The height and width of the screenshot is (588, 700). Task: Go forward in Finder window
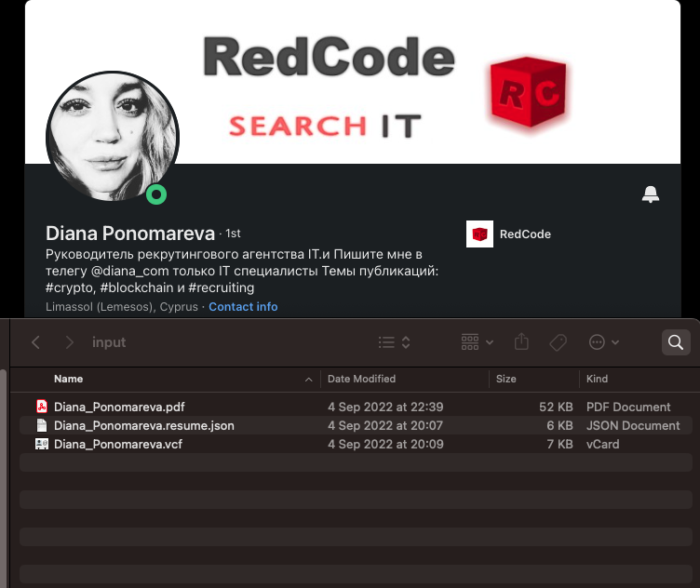(69, 342)
